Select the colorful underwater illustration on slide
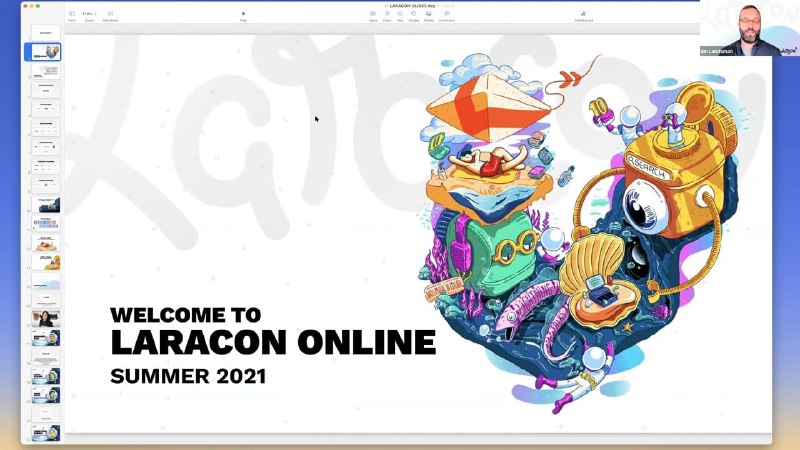This screenshot has width=800, height=450. point(582,235)
